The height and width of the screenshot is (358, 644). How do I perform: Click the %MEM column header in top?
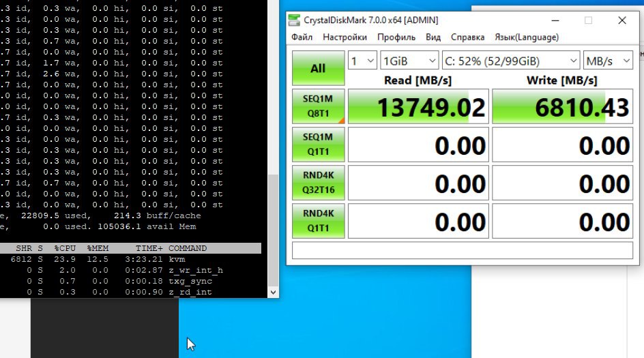click(x=98, y=248)
